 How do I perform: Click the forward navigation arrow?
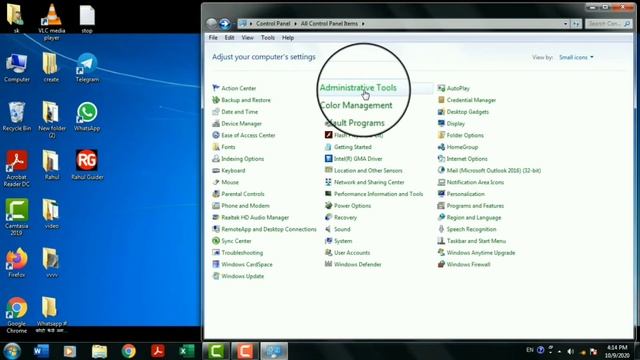click(x=225, y=24)
